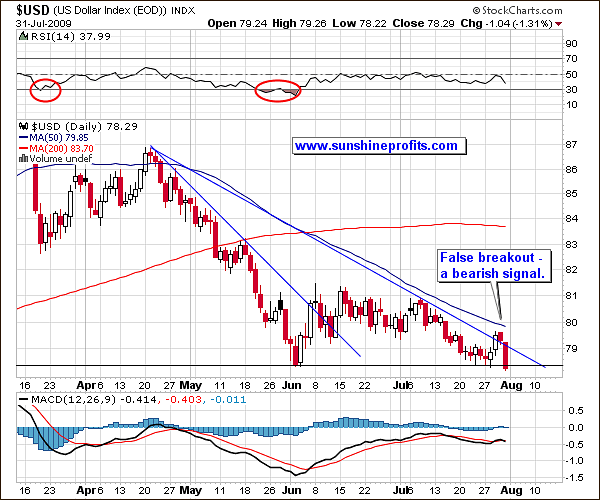Click 18 on the MACD panel date axis
This screenshot has width=600, height=500.
point(245,490)
